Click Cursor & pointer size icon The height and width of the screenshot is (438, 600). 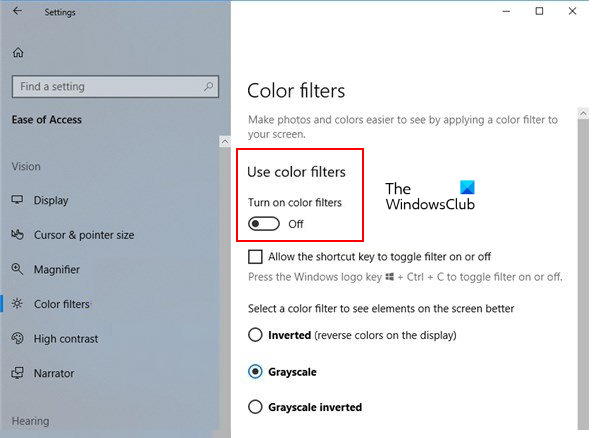coord(17,234)
